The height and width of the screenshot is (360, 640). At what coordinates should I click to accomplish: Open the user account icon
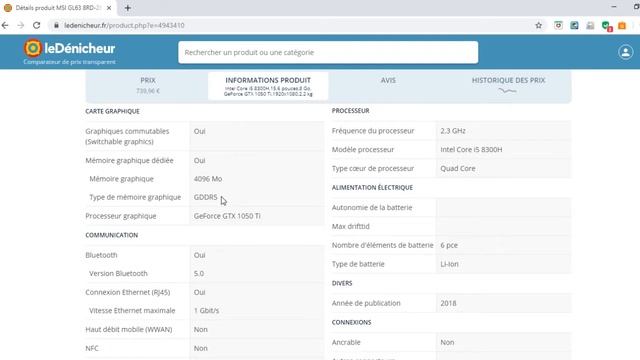pyautogui.click(x=625, y=52)
